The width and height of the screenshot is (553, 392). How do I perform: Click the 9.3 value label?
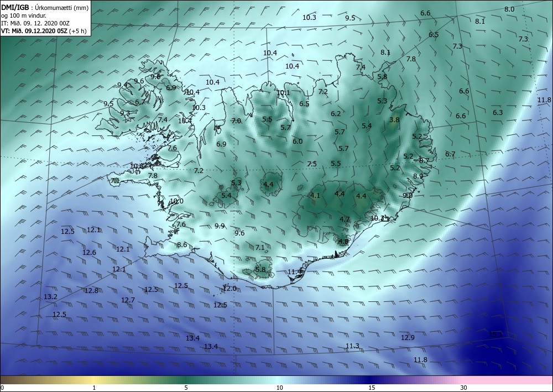pos(125,113)
